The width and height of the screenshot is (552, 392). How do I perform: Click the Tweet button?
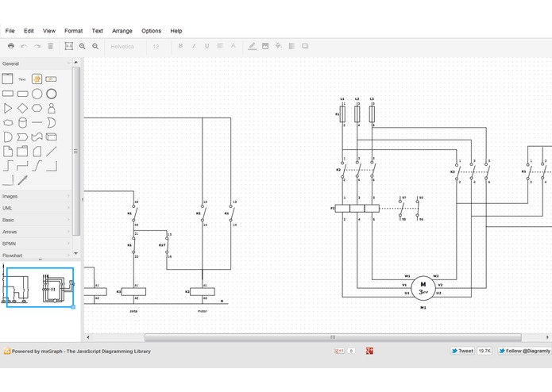tap(462, 351)
